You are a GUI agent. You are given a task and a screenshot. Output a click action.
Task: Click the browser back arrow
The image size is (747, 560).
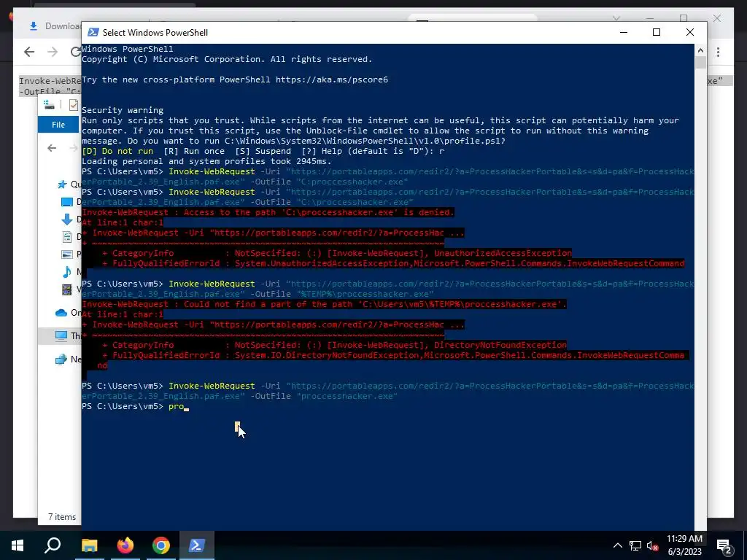pyautogui.click(x=29, y=52)
